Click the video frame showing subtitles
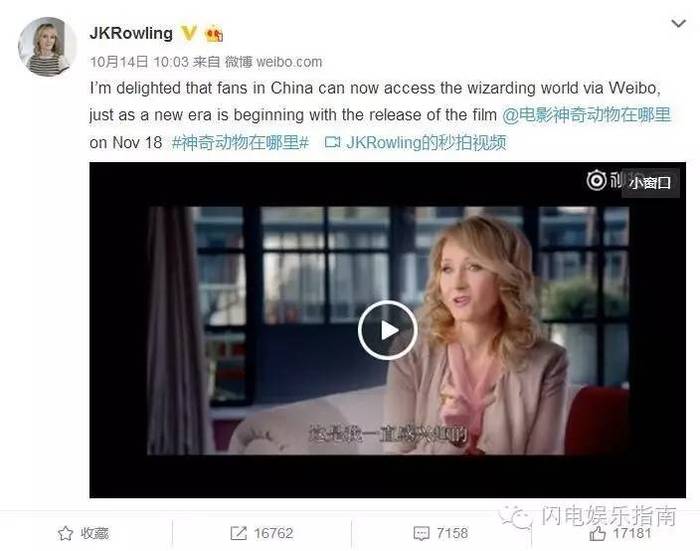This screenshot has height=551, width=700. [388, 330]
